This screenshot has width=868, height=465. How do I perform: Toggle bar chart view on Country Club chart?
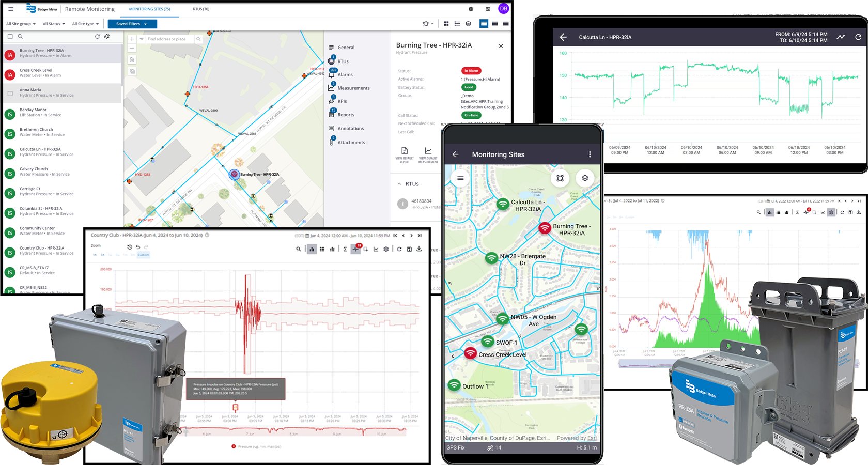(x=312, y=249)
